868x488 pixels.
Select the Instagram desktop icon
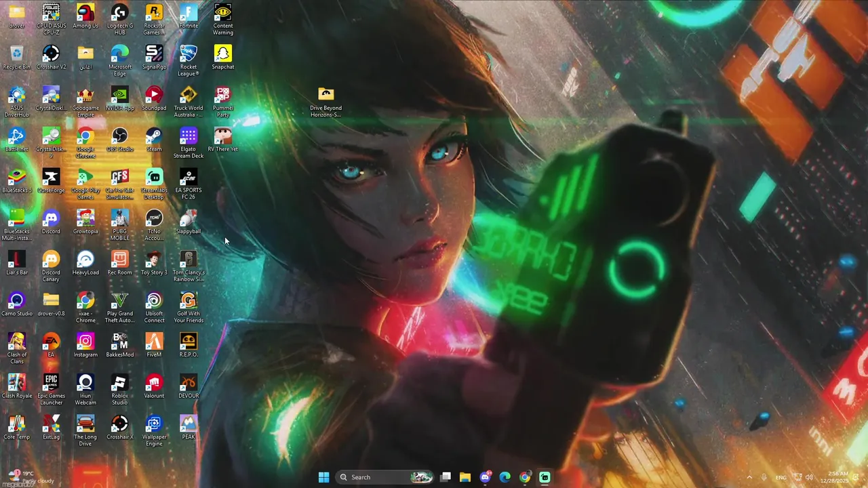click(x=85, y=346)
